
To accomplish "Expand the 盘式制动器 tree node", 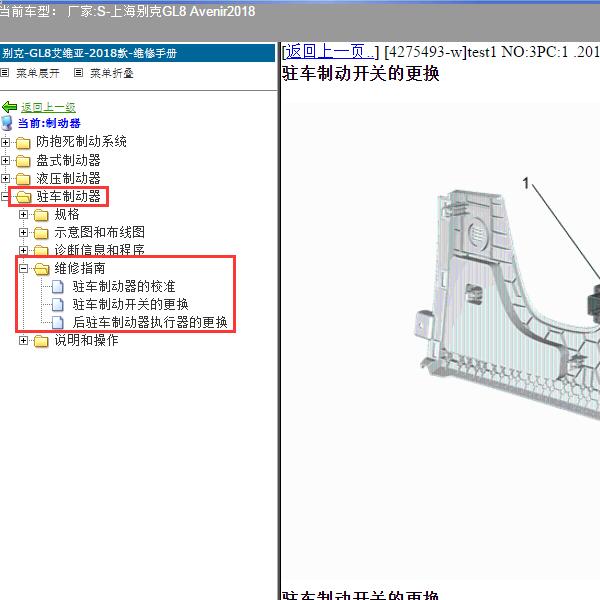I will (x=5, y=160).
